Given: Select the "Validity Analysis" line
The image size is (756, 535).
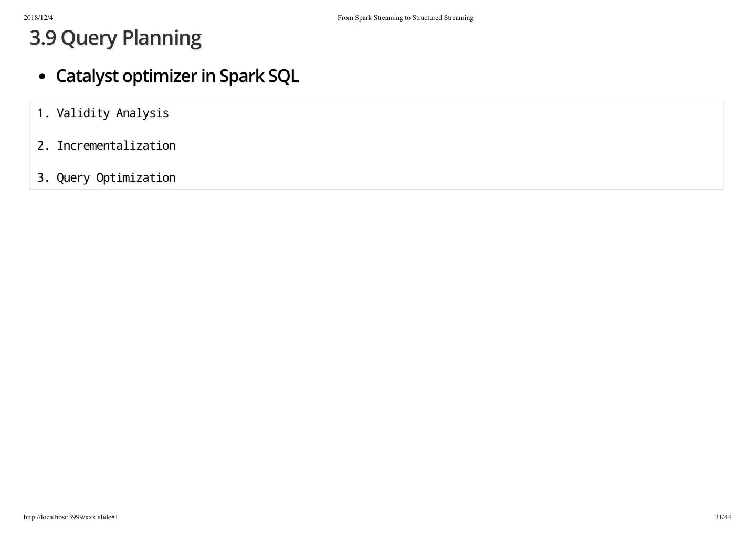Looking at the screenshot, I should click(x=112, y=113).
